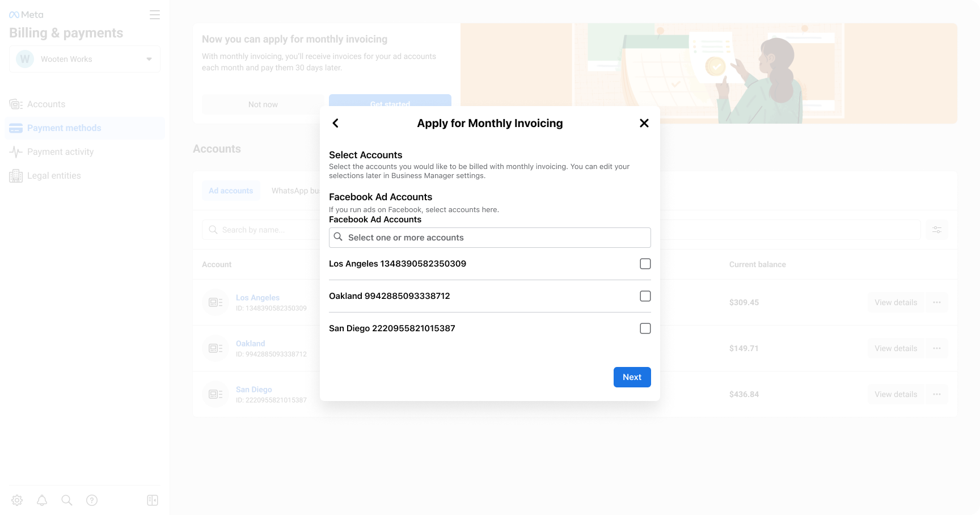Click the San Diego ad account icon

point(216,394)
